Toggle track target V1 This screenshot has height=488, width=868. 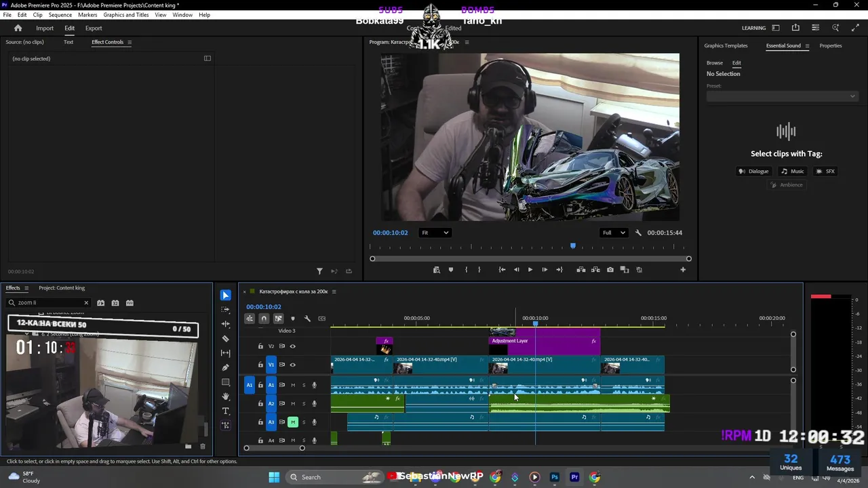point(271,365)
